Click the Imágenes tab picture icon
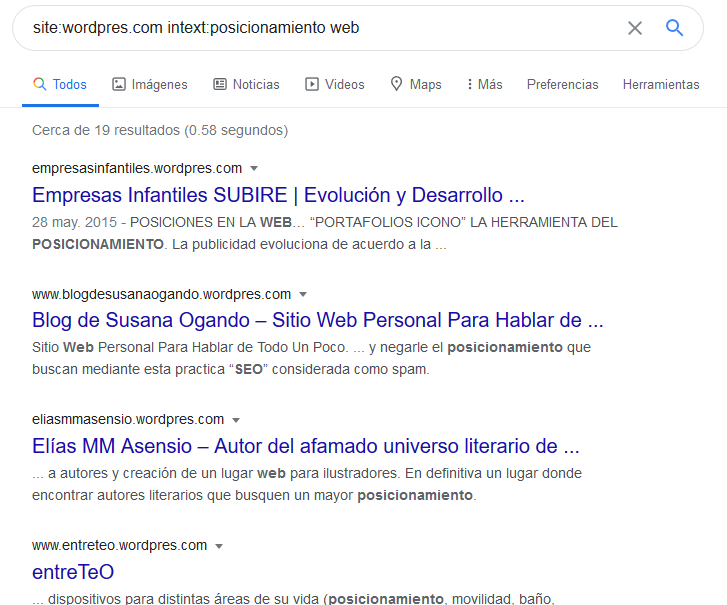 click(x=119, y=85)
